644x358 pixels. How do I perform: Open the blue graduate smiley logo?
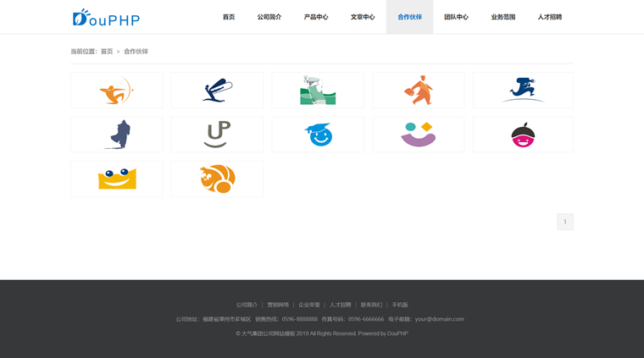coord(318,135)
